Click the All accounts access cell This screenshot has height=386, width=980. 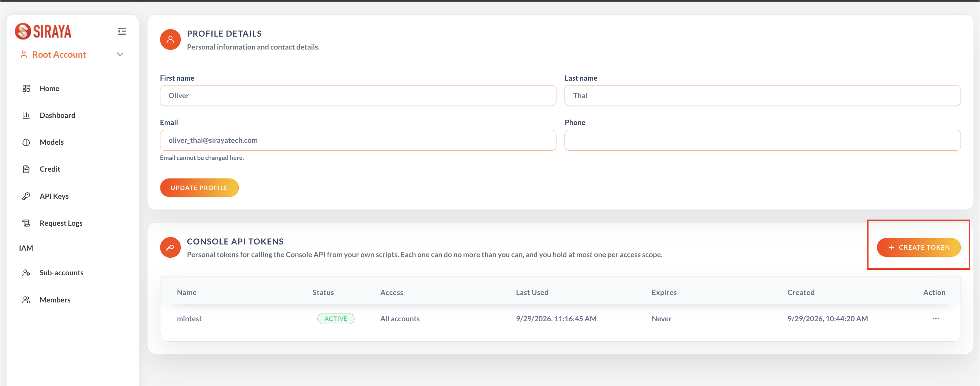pyautogui.click(x=400, y=319)
